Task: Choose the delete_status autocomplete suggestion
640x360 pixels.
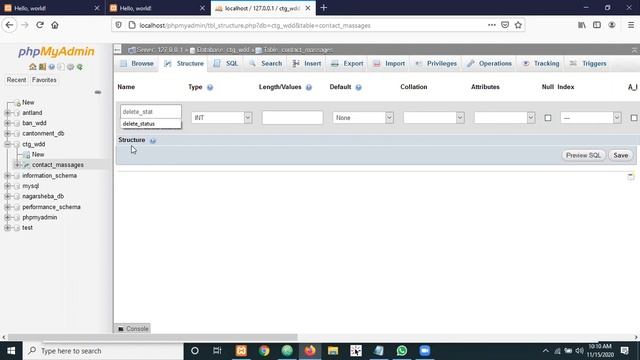Action: pyautogui.click(x=151, y=124)
